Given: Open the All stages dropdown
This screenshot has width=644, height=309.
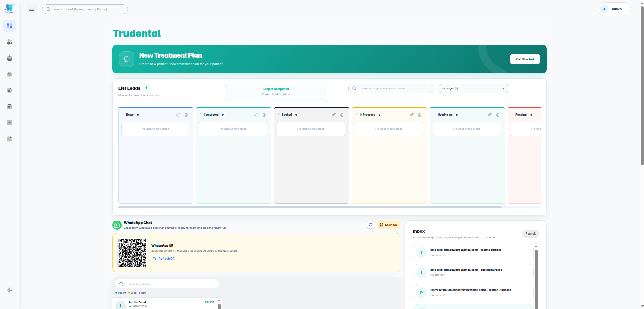Looking at the screenshot, I should pos(473,88).
